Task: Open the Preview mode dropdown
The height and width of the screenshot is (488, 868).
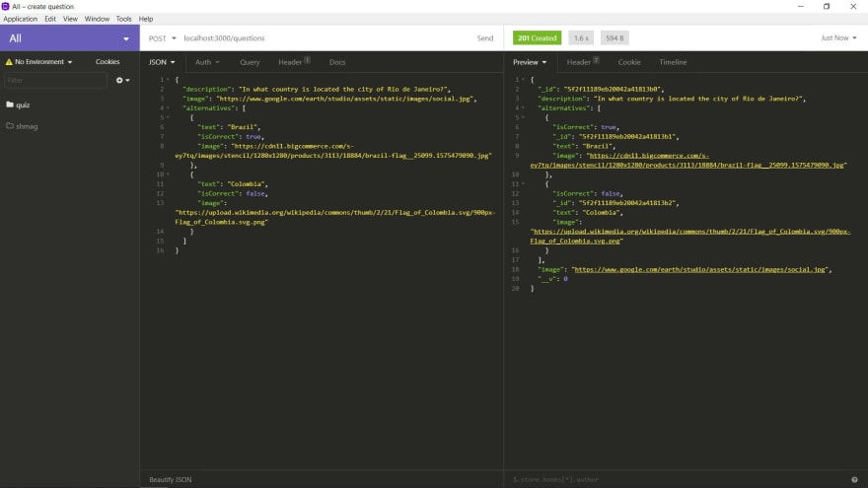Action: pyautogui.click(x=530, y=62)
